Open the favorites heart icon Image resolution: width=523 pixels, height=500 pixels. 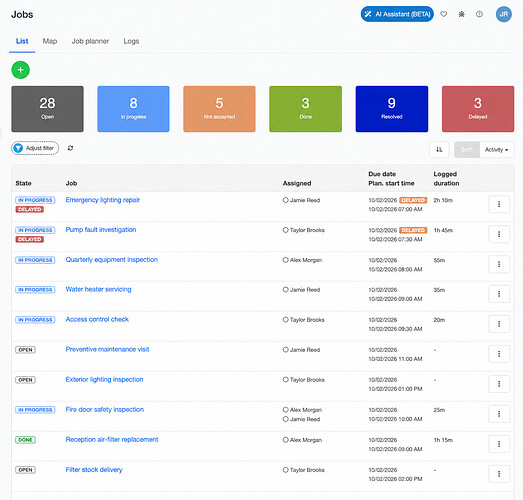443,14
